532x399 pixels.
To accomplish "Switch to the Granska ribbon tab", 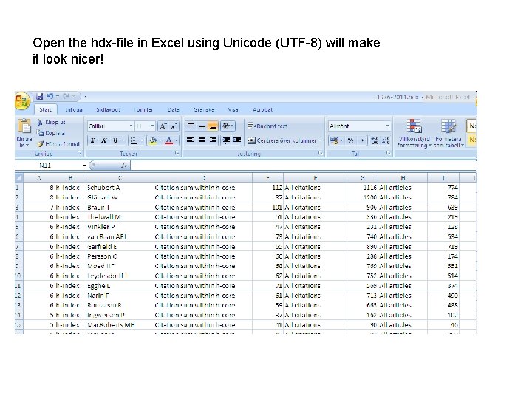I will pos(204,109).
